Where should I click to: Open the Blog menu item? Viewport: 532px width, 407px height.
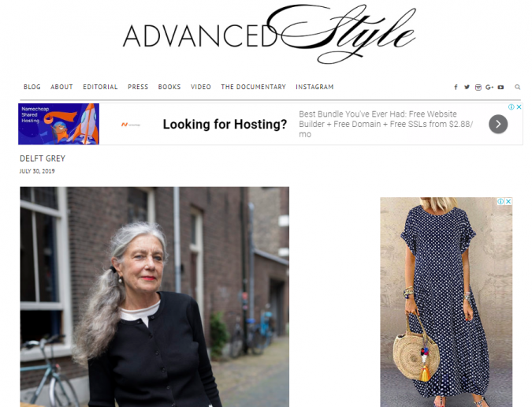(x=32, y=87)
